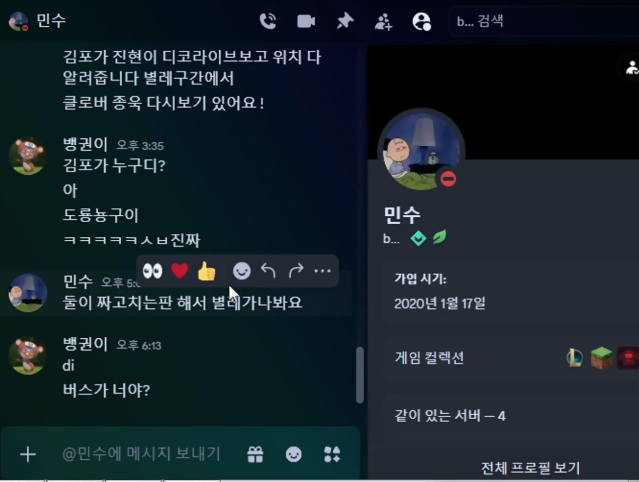Expand 같이 있는 서버 section
This screenshot has height=482, width=639.
511,416
